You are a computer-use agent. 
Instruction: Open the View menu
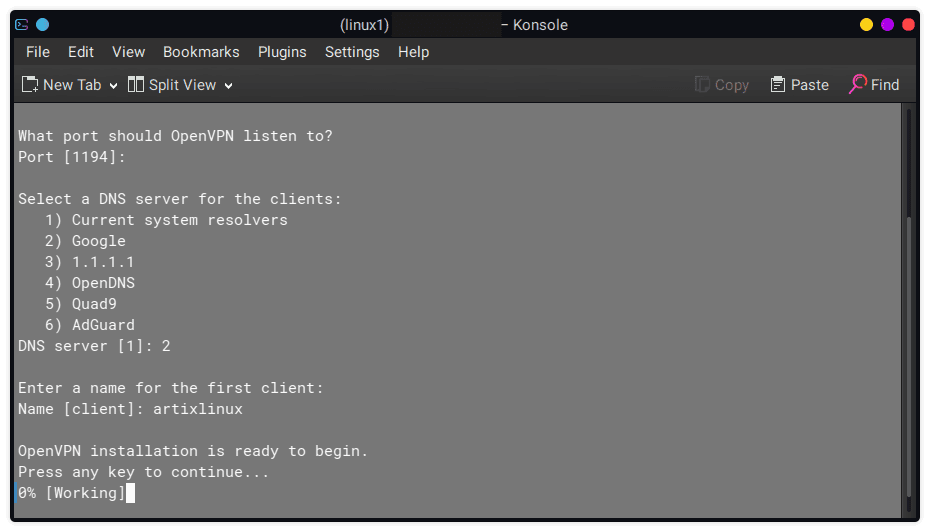(x=129, y=52)
